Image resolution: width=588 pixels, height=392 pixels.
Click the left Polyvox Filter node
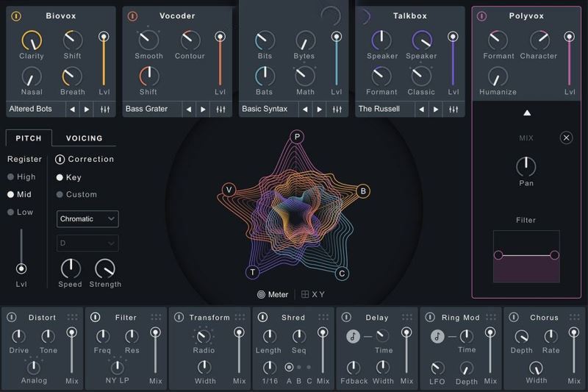point(498,255)
